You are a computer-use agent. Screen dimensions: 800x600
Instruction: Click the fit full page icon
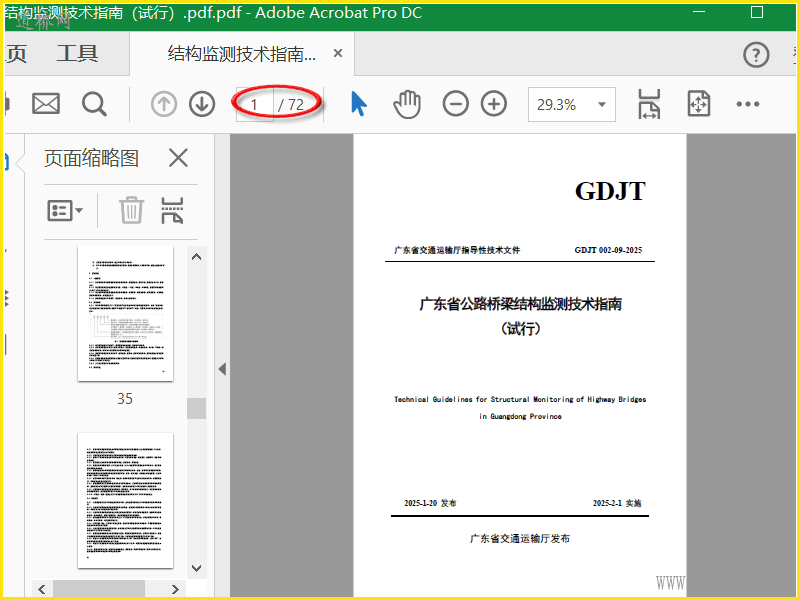tap(698, 104)
